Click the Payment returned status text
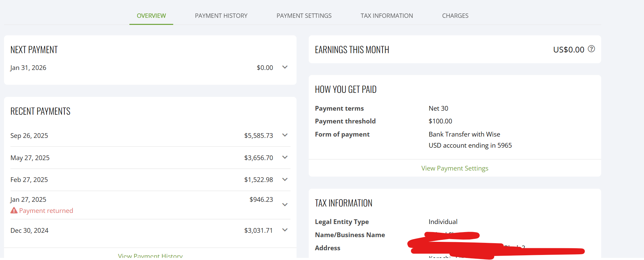Screen dimensions: 644x260 [x=46, y=211]
